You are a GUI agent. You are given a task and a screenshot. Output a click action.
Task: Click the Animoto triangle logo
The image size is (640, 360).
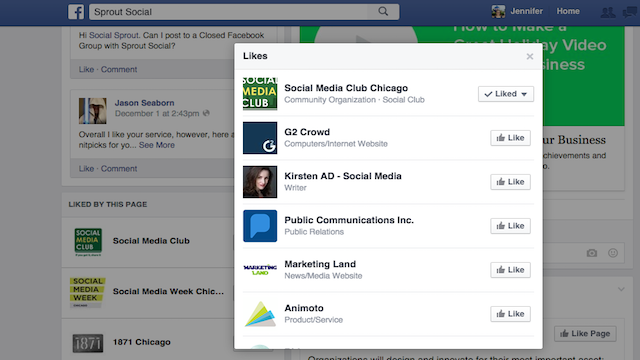(260, 314)
